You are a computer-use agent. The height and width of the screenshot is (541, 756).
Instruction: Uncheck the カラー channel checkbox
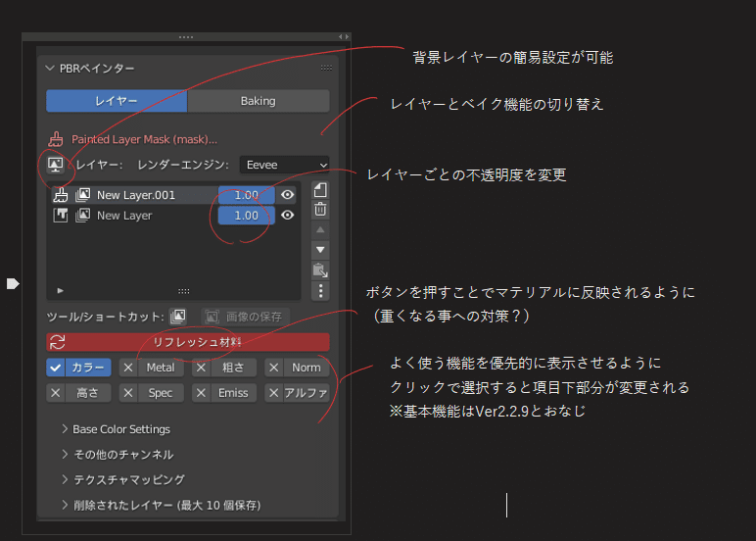pos(56,368)
